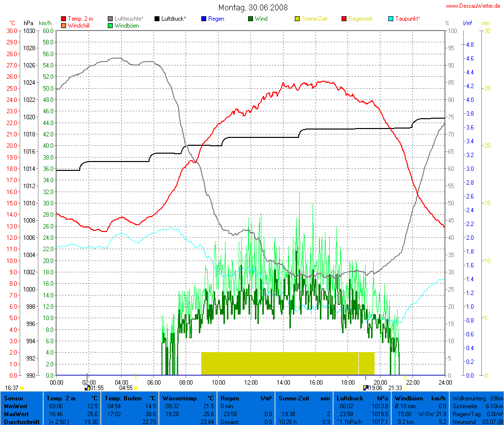Click the cyan Taupunkt legend square
This screenshot has width=504, height=425.
pyautogui.click(x=391, y=19)
